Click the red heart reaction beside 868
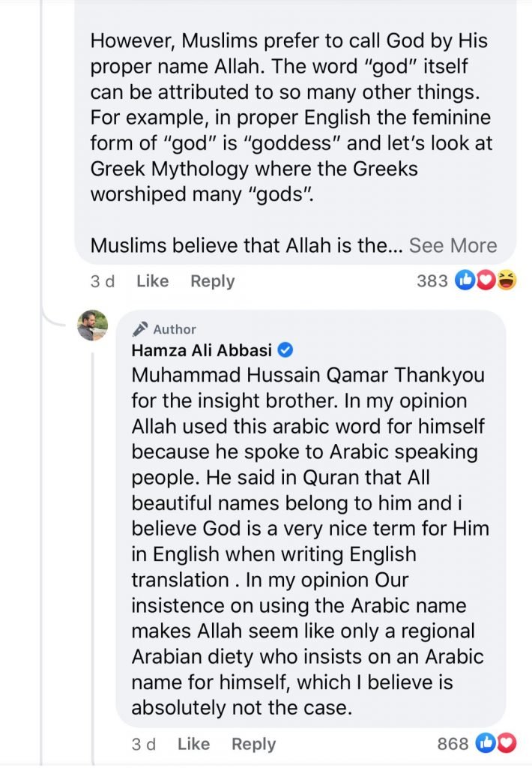The width and height of the screenshot is (532, 768). (507, 744)
